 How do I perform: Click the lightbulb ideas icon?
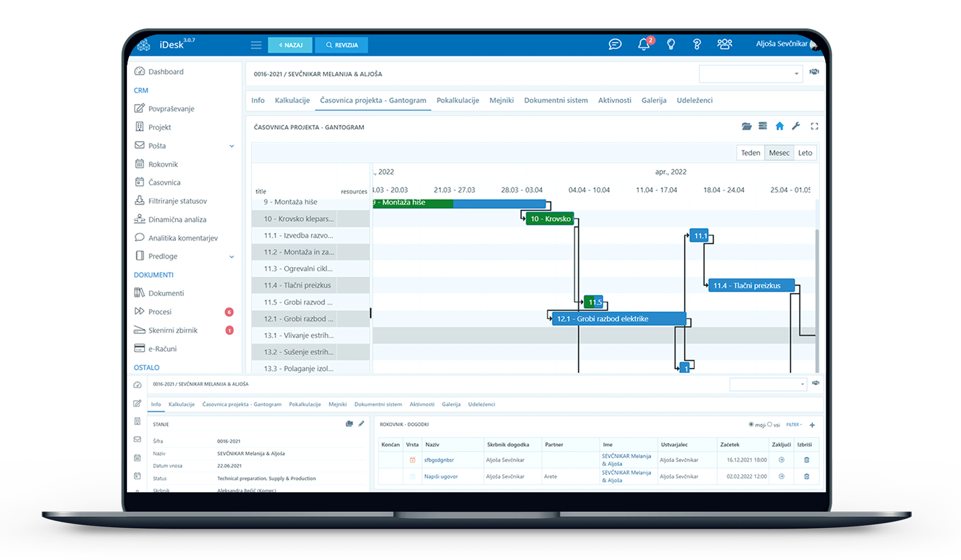[671, 45]
